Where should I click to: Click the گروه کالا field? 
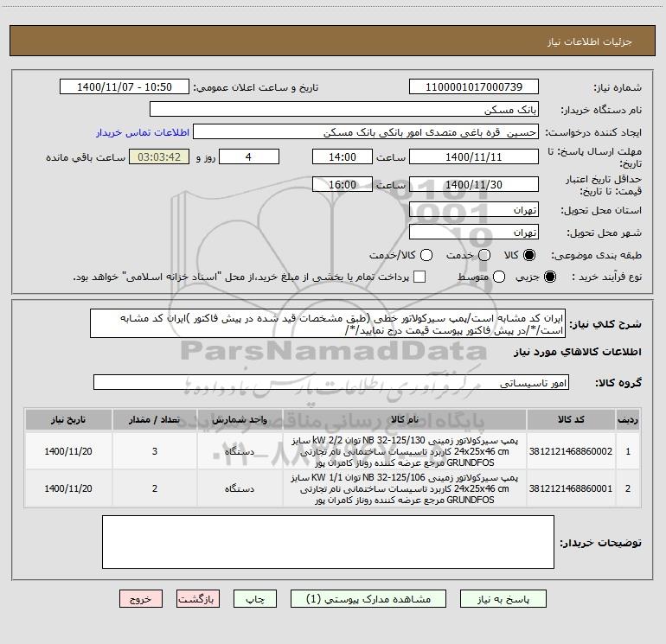(x=331, y=382)
